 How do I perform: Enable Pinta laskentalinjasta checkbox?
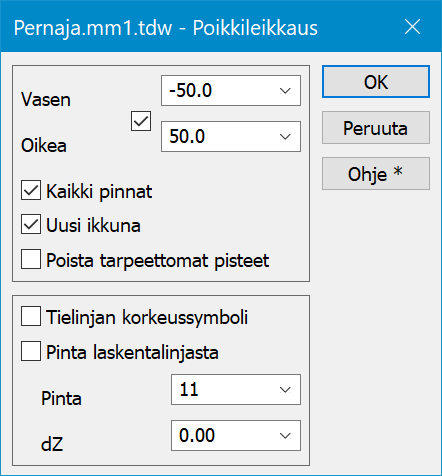click(x=31, y=351)
